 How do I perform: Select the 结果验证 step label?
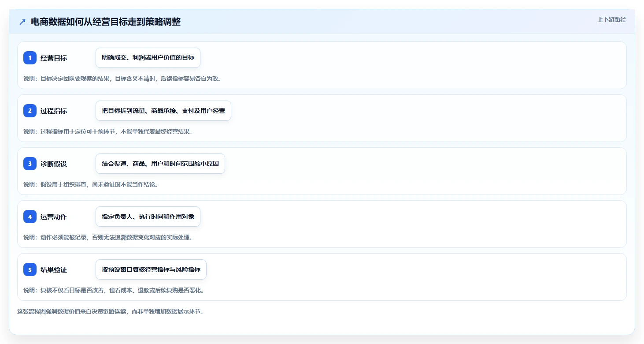pos(54,269)
